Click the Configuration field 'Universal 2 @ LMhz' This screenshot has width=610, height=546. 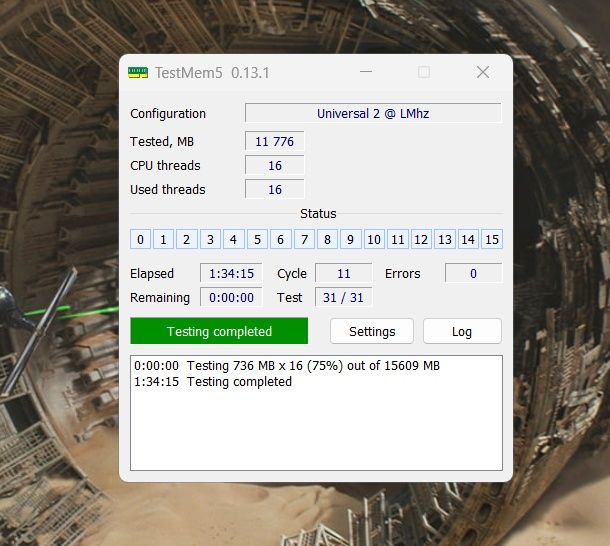(x=373, y=113)
